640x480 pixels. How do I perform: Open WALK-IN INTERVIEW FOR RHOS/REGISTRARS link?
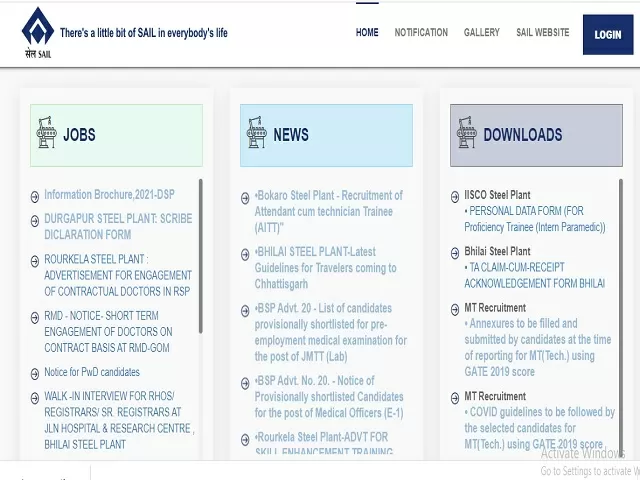pyautogui.click(x=119, y=420)
